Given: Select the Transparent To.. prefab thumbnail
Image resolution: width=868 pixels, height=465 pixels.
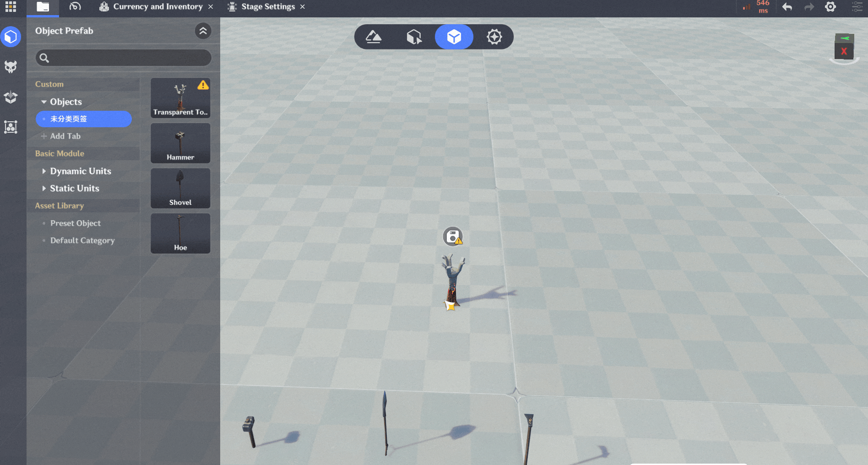Looking at the screenshot, I should [x=180, y=98].
